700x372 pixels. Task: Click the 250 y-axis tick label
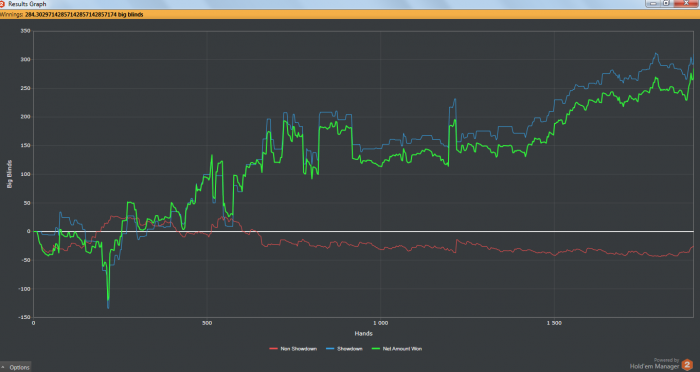click(25, 88)
